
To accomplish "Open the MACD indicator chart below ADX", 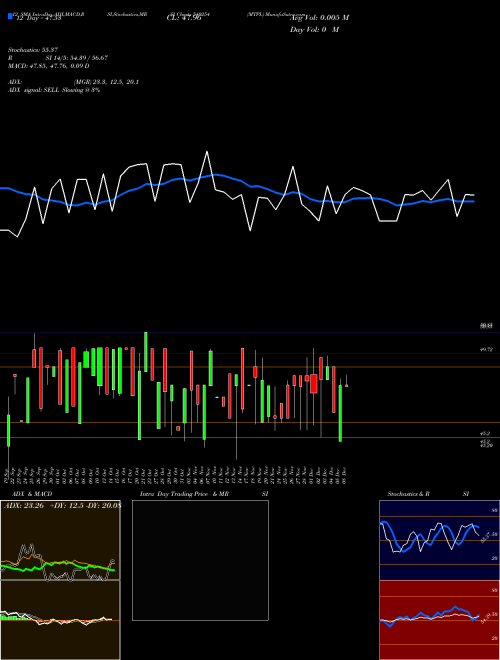I will (x=60, y=620).
